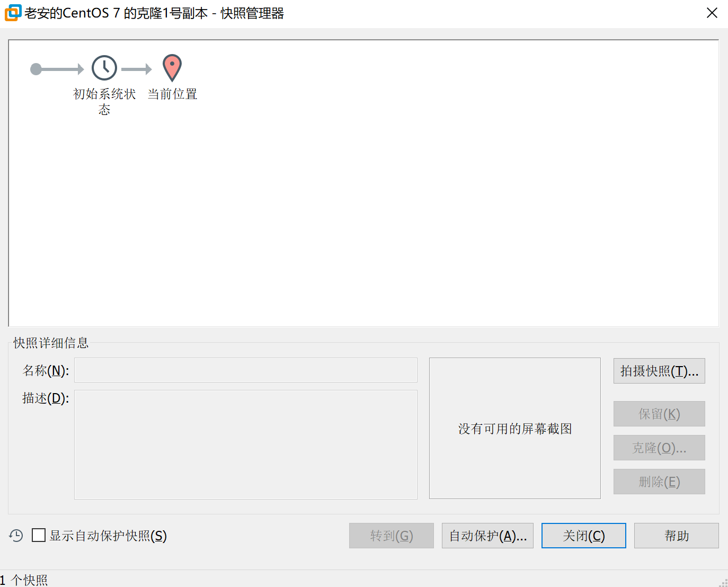Click the 描述 text area
Image resolution: width=728 pixels, height=587 pixels.
[246, 444]
